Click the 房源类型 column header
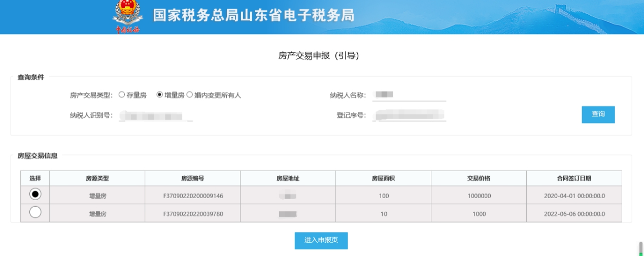Image resolution: width=644 pixels, height=256 pixels. (97, 178)
